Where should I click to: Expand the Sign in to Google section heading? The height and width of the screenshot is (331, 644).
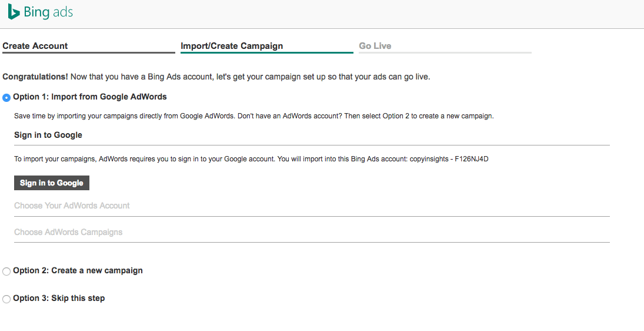coord(48,135)
